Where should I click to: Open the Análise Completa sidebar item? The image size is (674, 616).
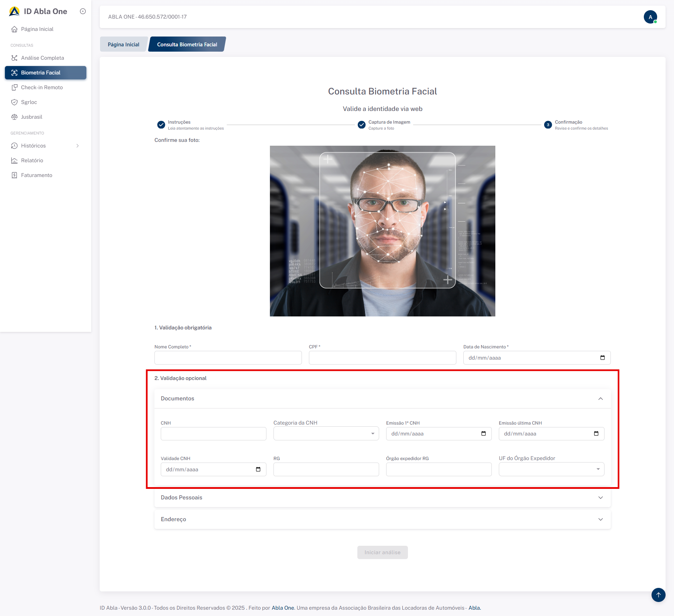(x=42, y=58)
